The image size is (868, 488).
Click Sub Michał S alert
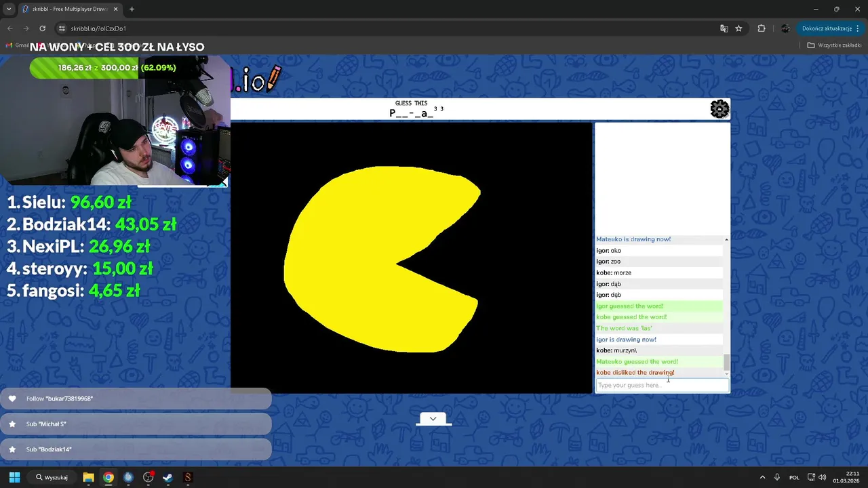coord(136,424)
